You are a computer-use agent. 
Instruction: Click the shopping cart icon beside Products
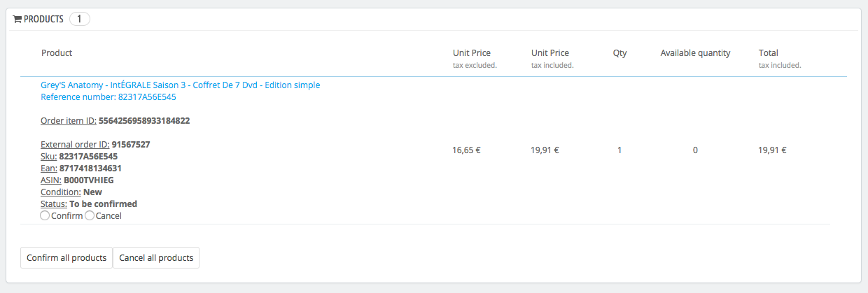pos(17,20)
